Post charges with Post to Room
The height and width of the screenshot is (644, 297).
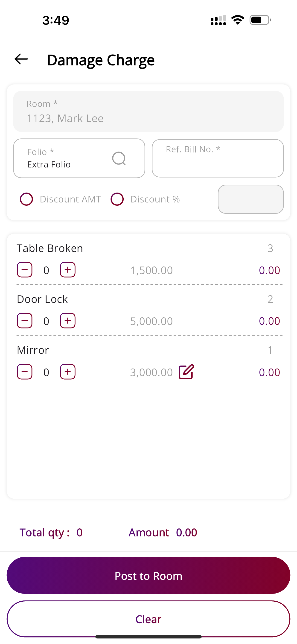point(148,575)
